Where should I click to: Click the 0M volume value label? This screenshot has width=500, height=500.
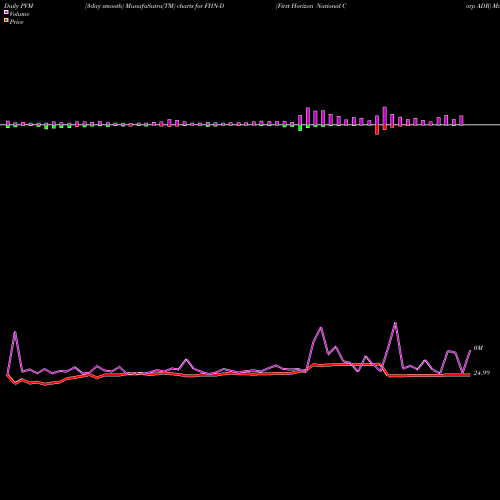coord(478,348)
